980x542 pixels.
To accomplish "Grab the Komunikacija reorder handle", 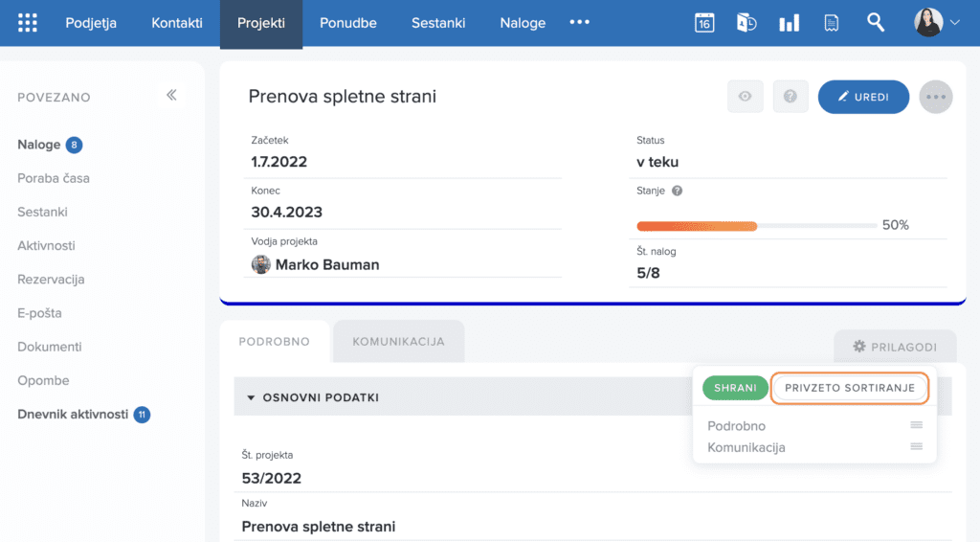I will point(916,446).
